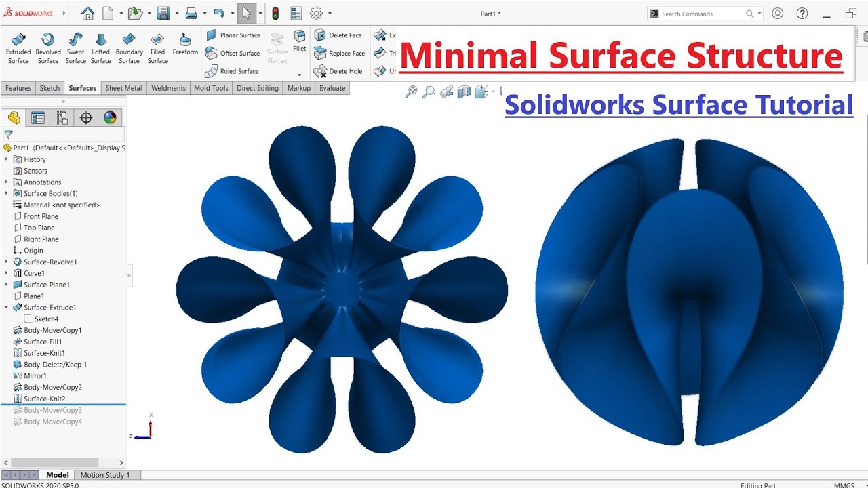Switch to the Mold Tools tab

pyautogui.click(x=211, y=88)
